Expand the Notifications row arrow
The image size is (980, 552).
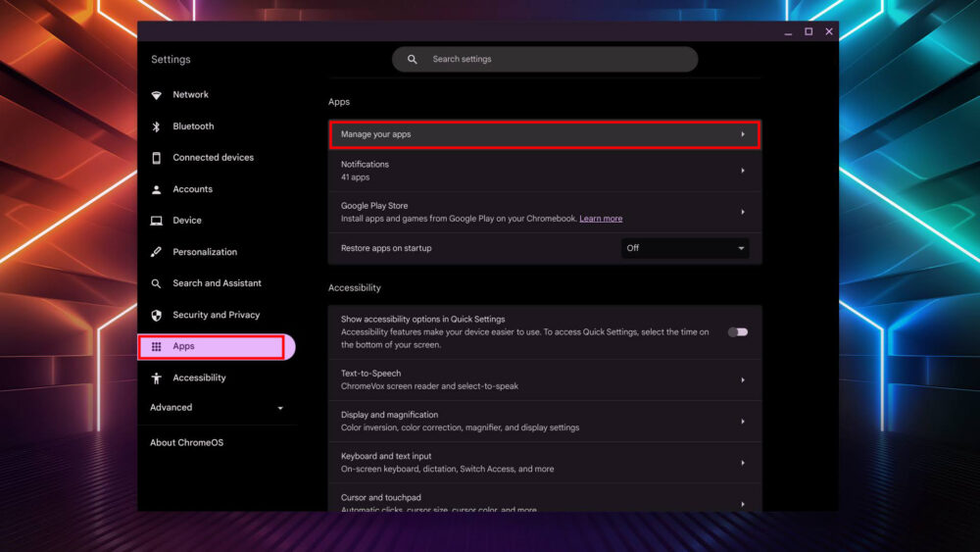(x=742, y=171)
